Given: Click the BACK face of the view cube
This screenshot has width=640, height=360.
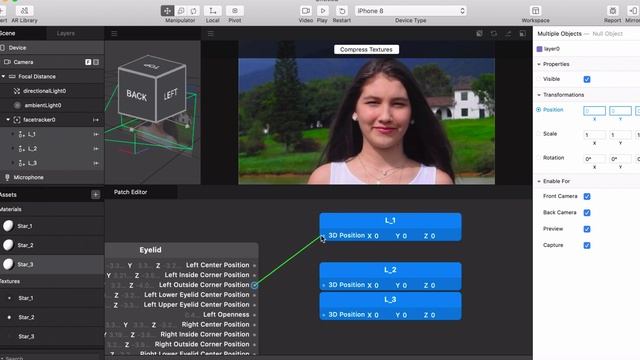Looking at the screenshot, I should tap(136, 95).
